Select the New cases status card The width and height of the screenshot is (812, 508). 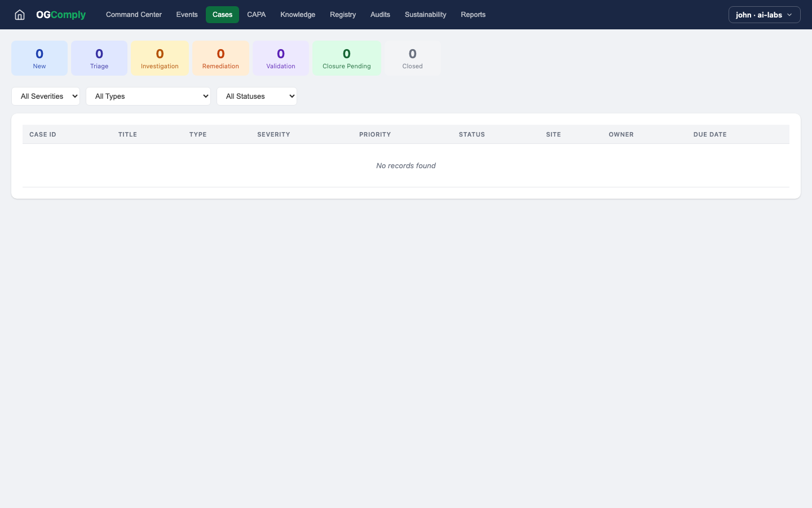(39, 58)
